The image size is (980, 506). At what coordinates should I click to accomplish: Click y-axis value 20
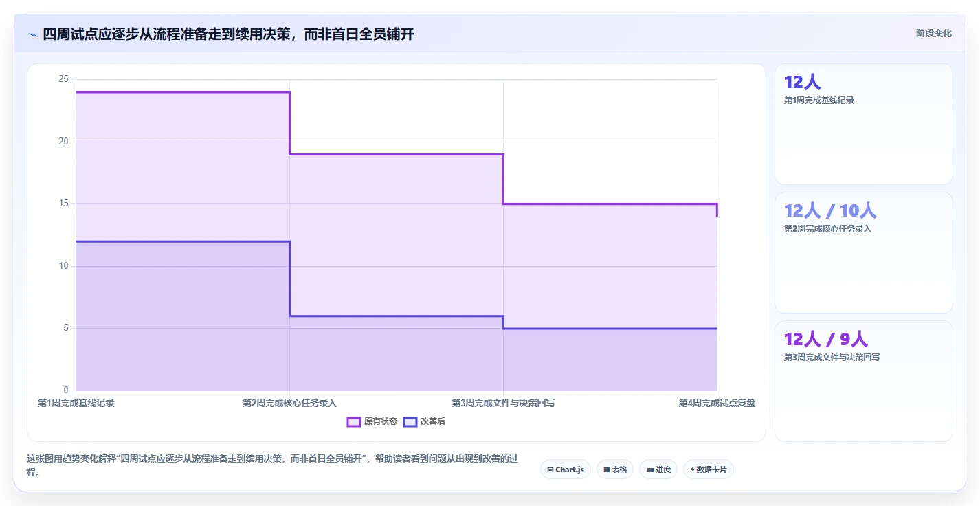(x=63, y=142)
